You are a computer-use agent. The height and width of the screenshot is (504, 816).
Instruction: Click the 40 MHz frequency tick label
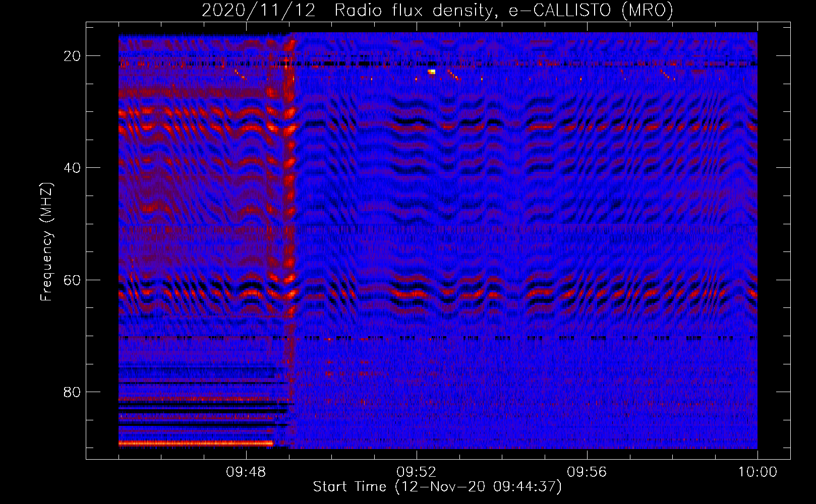coord(73,168)
